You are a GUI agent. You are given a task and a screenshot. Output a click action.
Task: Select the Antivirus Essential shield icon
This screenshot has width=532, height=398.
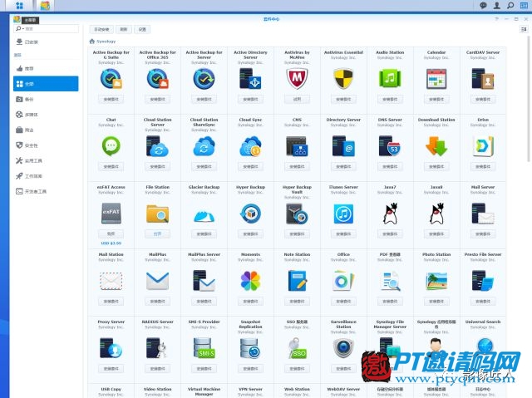coord(343,79)
